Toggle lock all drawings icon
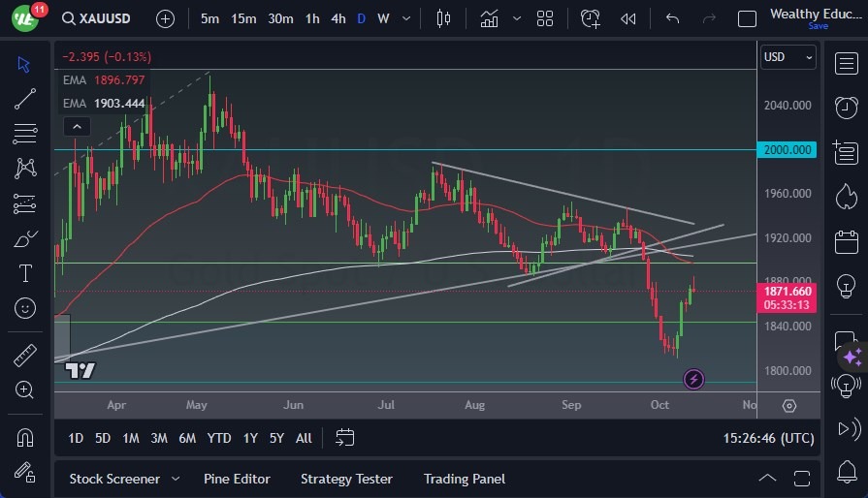 coord(25,472)
